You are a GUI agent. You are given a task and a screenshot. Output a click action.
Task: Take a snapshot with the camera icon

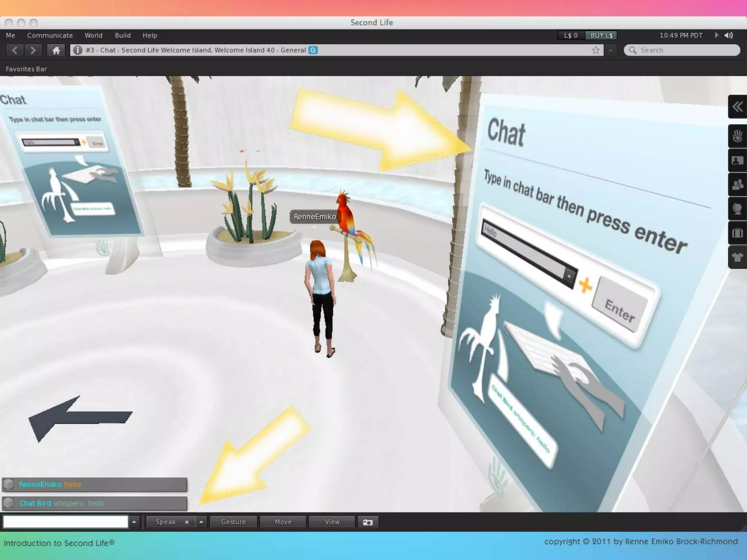click(367, 522)
